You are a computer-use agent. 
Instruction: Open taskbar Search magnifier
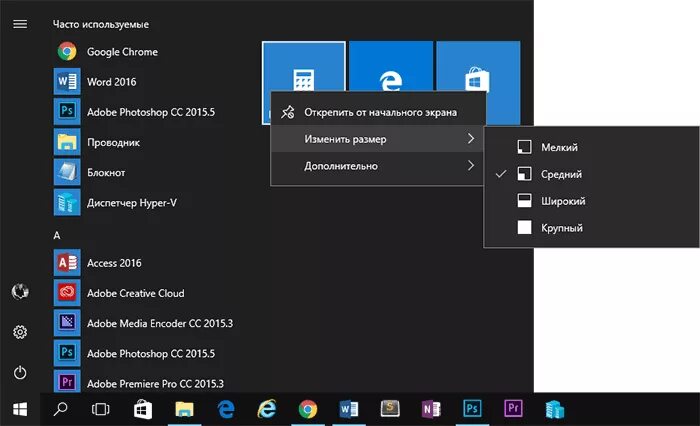(60, 409)
